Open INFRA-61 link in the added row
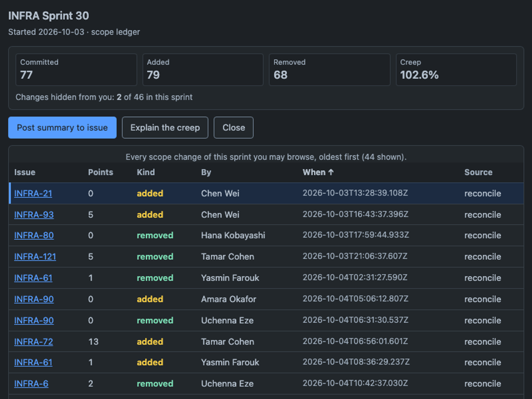This screenshot has width=532, height=399. (33, 362)
